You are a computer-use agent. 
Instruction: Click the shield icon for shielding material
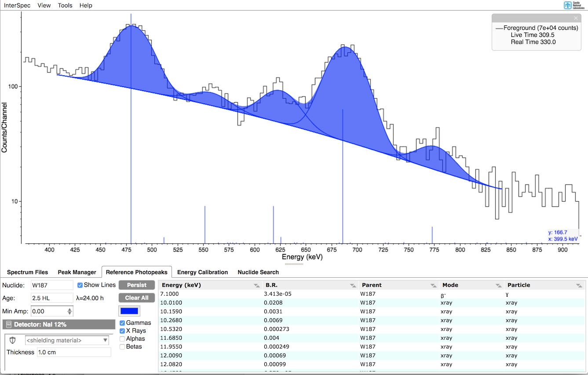[13, 340]
